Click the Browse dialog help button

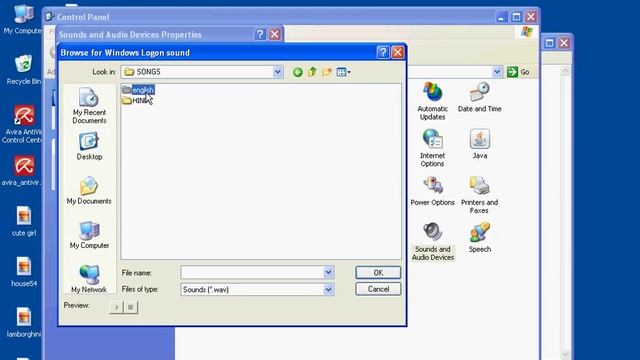[383, 52]
